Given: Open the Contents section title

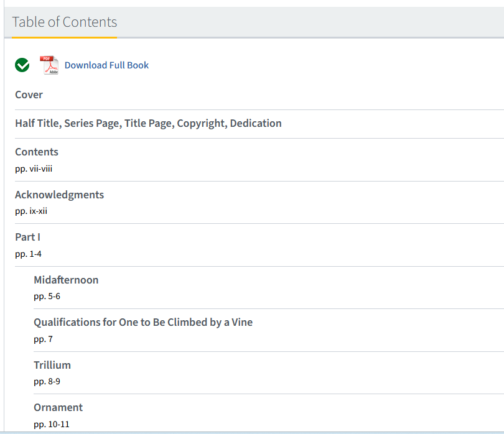Looking at the screenshot, I should click(37, 152).
